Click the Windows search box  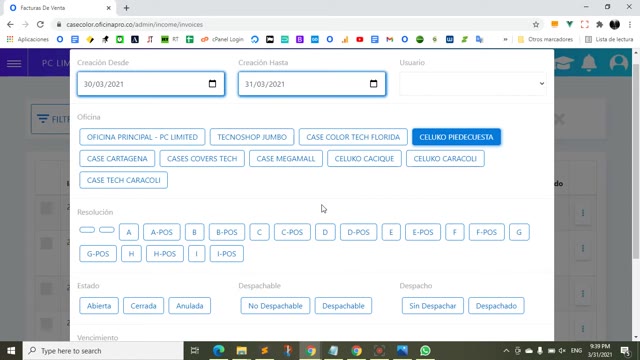tap(103, 351)
